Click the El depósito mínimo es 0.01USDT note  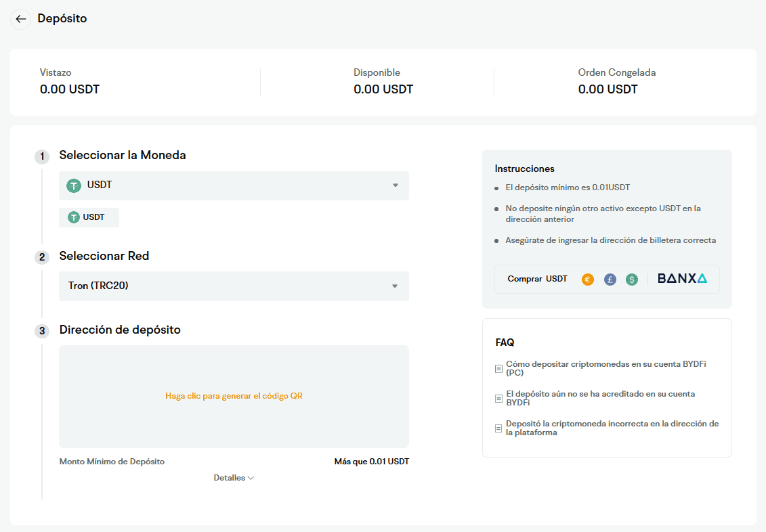(x=568, y=187)
